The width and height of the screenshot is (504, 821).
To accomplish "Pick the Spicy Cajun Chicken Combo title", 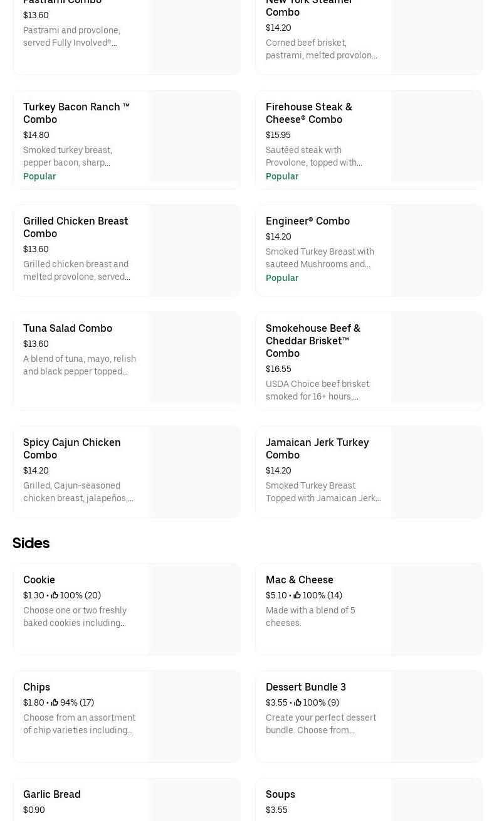I will coord(71,448).
